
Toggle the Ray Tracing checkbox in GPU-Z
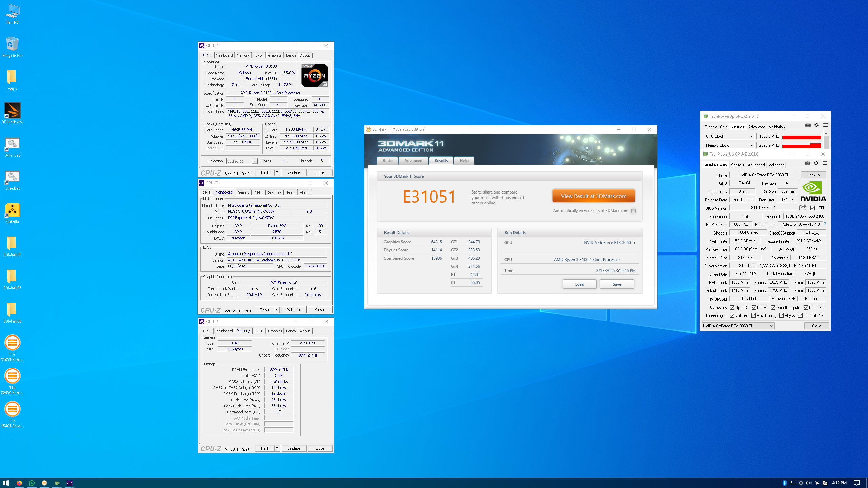point(753,316)
